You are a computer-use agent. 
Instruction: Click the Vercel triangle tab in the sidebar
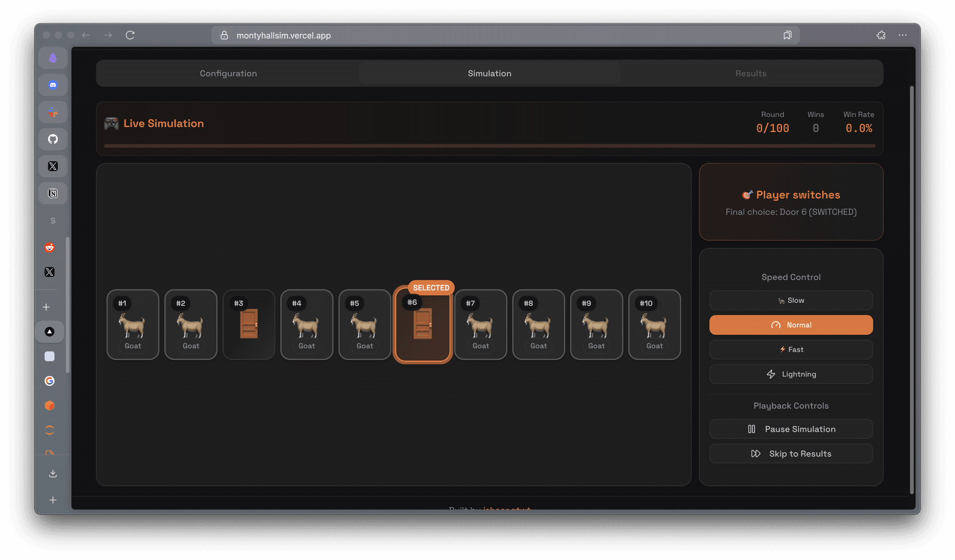50,331
